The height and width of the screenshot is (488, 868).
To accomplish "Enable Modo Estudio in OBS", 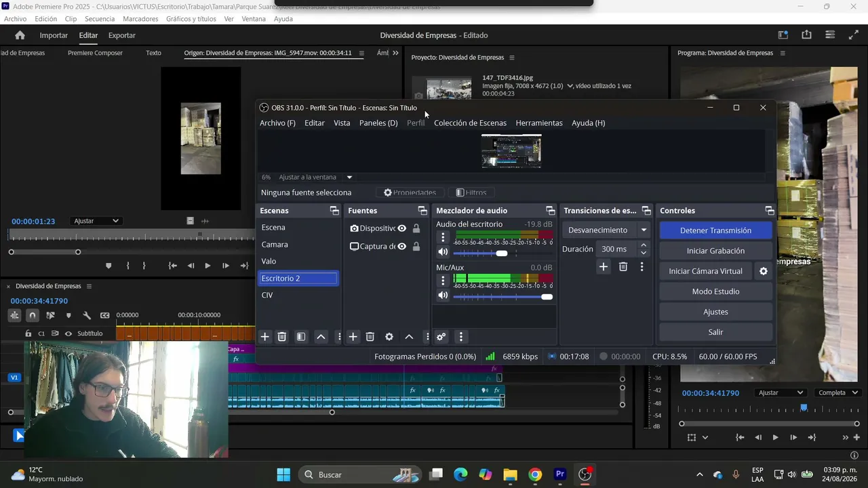I will click(x=715, y=291).
